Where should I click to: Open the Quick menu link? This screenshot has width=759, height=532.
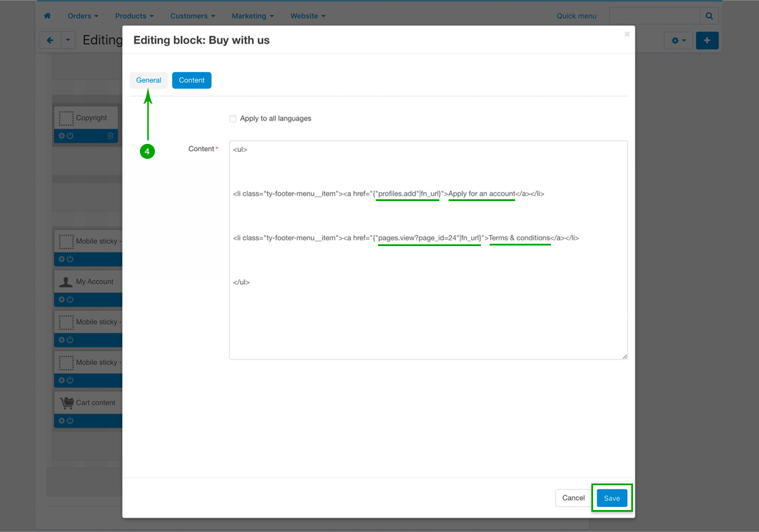click(x=576, y=16)
